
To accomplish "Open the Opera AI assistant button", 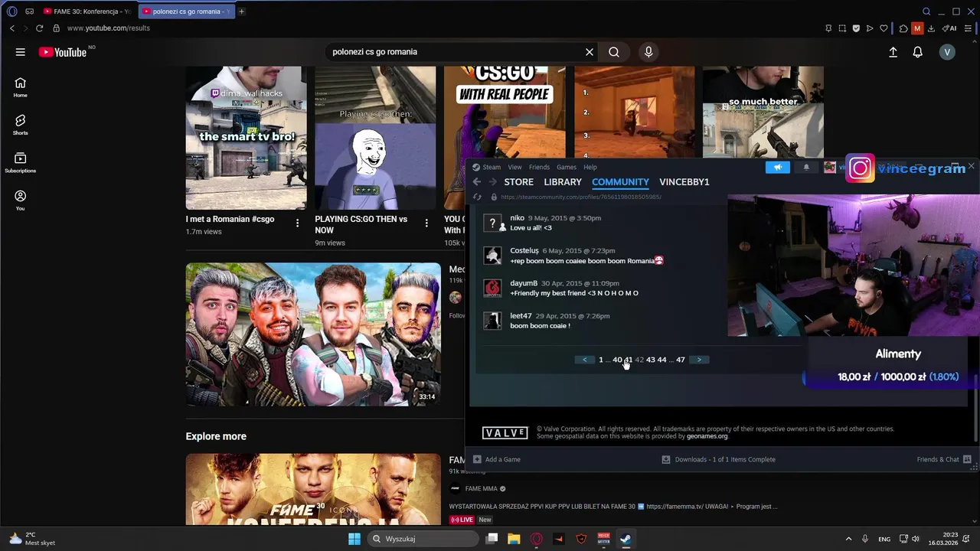I will [949, 28].
